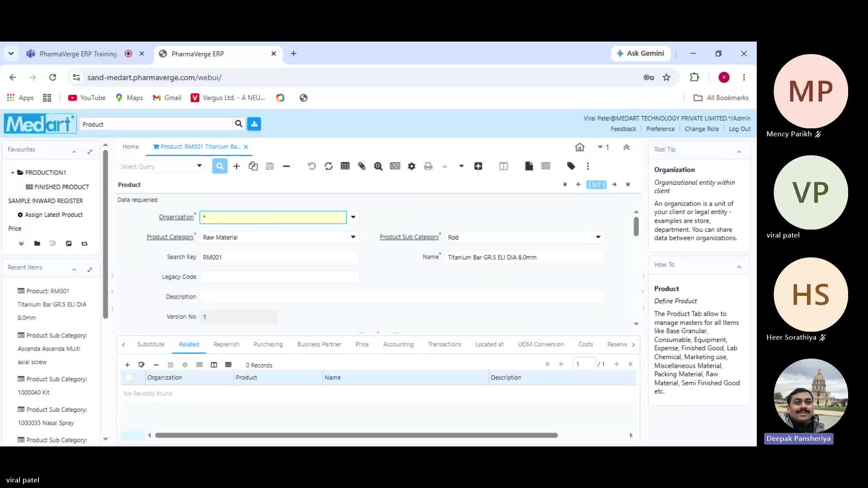Image resolution: width=868 pixels, height=488 pixels.
Task: Click the tag label icon in toolbar
Action: pos(571,166)
